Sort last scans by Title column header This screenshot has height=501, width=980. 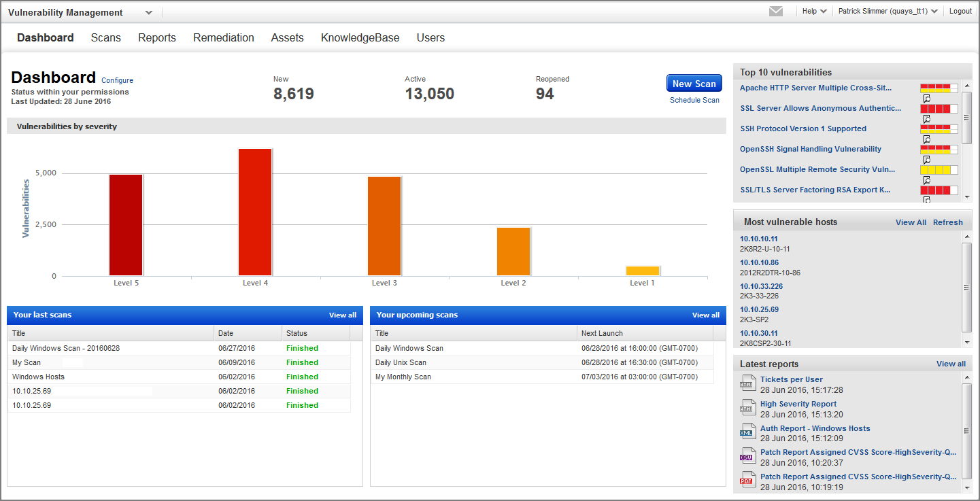tap(111, 333)
